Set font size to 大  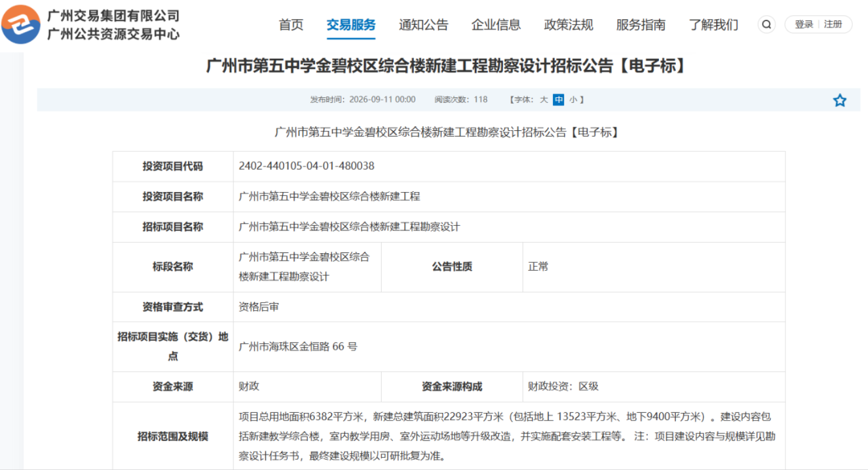543,100
